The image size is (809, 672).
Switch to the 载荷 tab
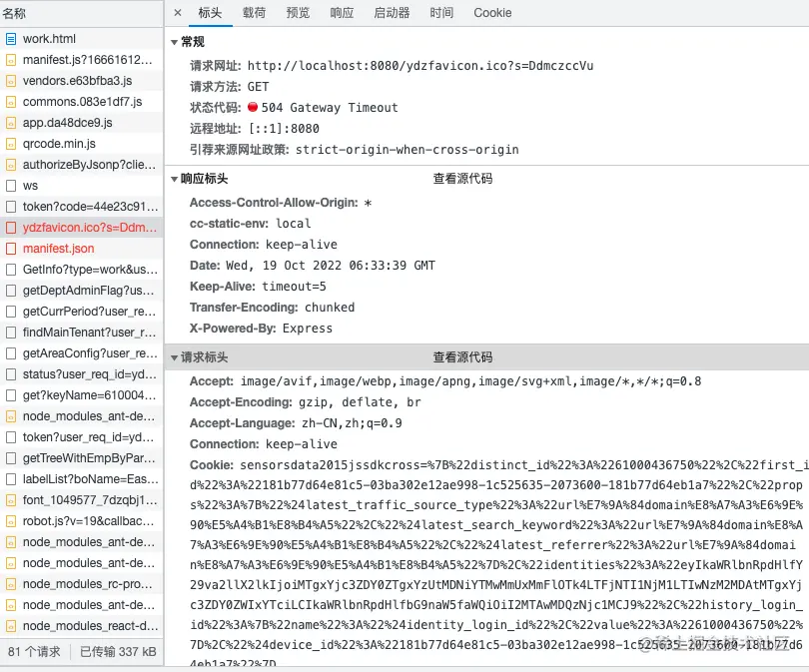(254, 13)
